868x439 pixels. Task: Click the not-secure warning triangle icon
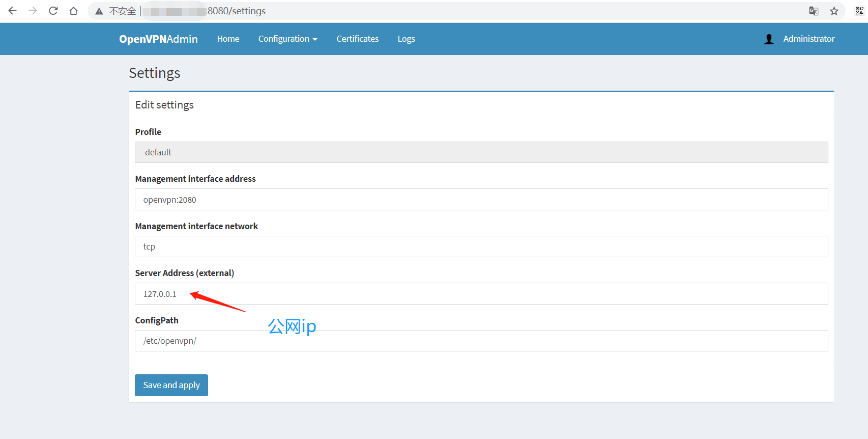tap(99, 11)
